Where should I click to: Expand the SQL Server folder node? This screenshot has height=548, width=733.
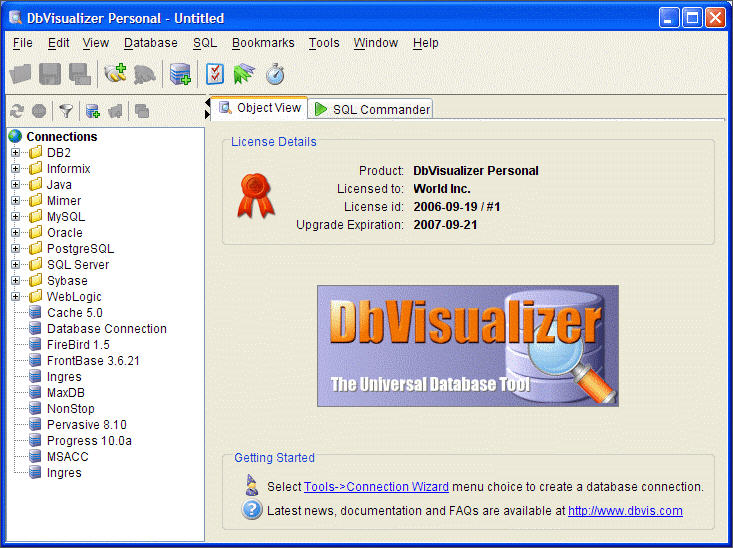tap(15, 264)
